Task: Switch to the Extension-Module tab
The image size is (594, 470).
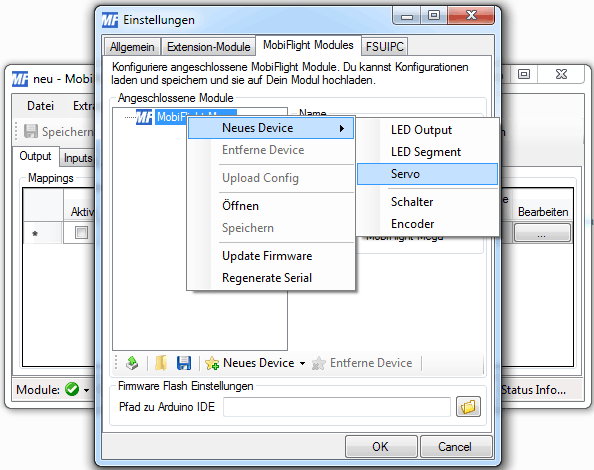Action: (209, 47)
